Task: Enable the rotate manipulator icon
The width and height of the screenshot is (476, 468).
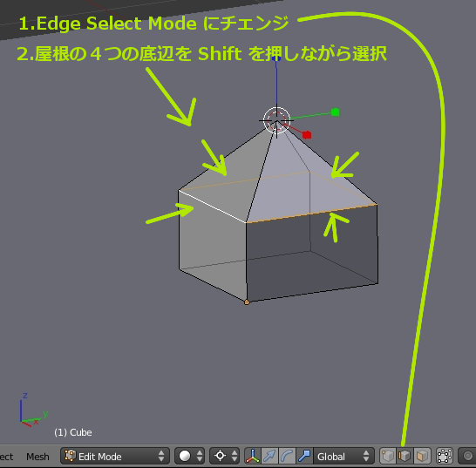Action: click(x=287, y=456)
